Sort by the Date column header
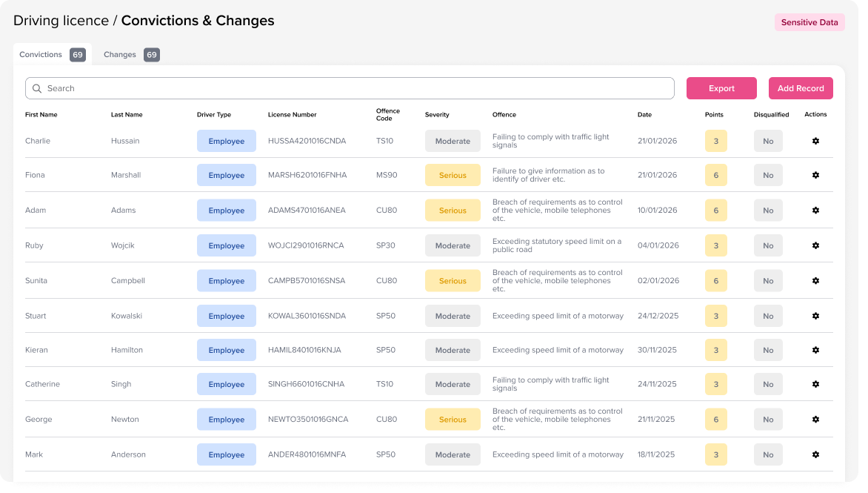The height and width of the screenshot is (493, 868). pos(644,115)
